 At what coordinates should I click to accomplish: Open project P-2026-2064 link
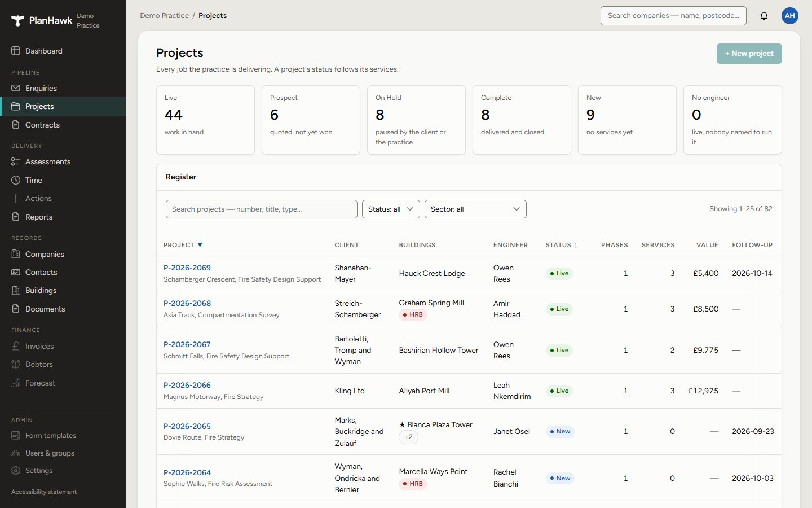[187, 472]
